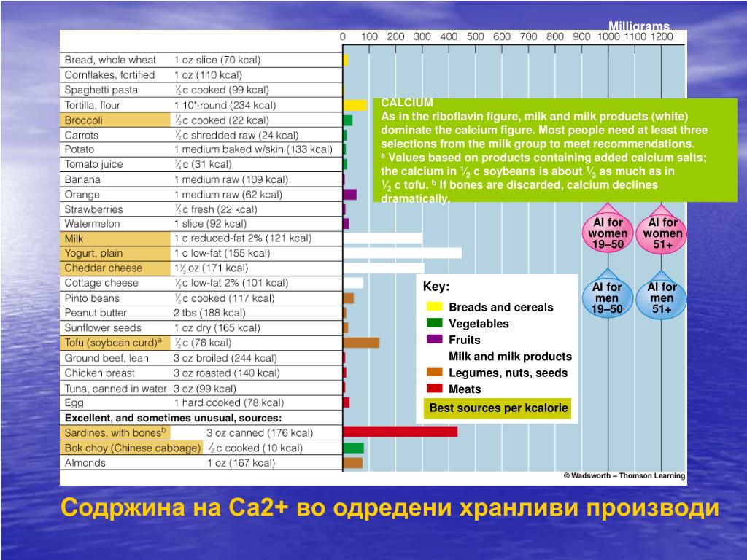The image size is (747, 560).
Task: Click the '1 c reduced-fat 2% (121 kcal)' serving
Action: [242, 238]
